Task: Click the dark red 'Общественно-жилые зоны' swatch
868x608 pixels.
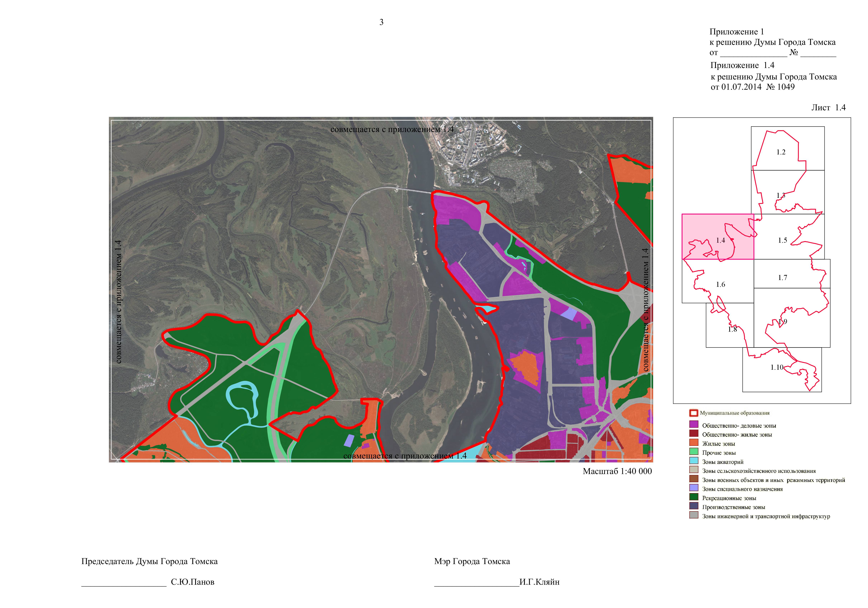Action: [694, 433]
